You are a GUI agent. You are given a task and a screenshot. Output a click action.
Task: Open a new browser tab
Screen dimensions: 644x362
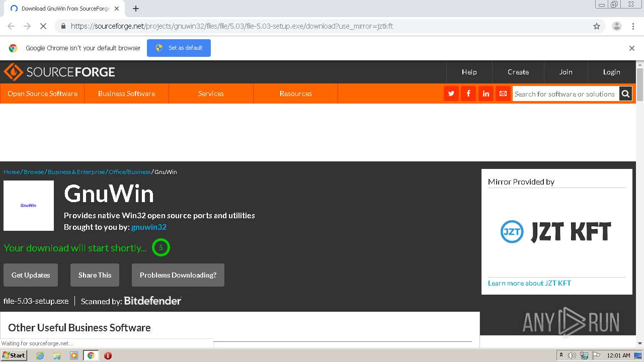[x=136, y=9]
